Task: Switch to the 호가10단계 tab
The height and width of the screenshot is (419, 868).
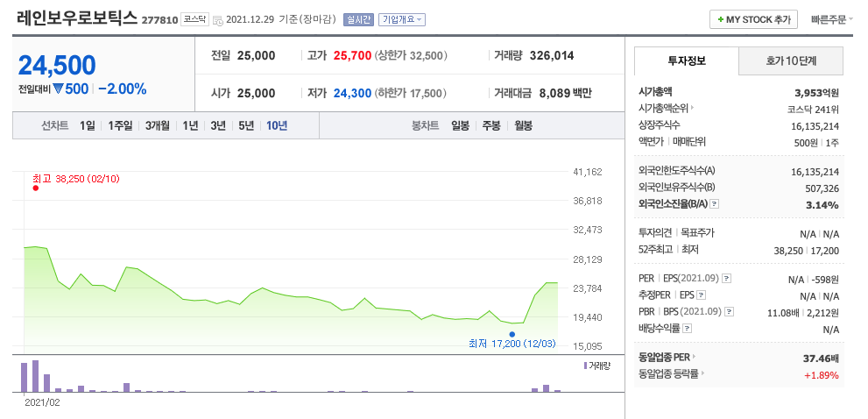Action: tap(791, 61)
